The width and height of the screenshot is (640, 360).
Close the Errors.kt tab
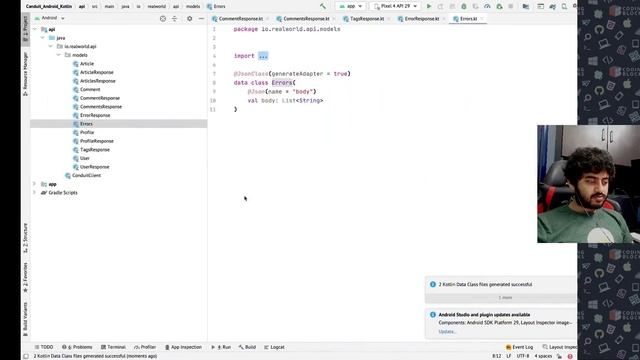(x=482, y=19)
